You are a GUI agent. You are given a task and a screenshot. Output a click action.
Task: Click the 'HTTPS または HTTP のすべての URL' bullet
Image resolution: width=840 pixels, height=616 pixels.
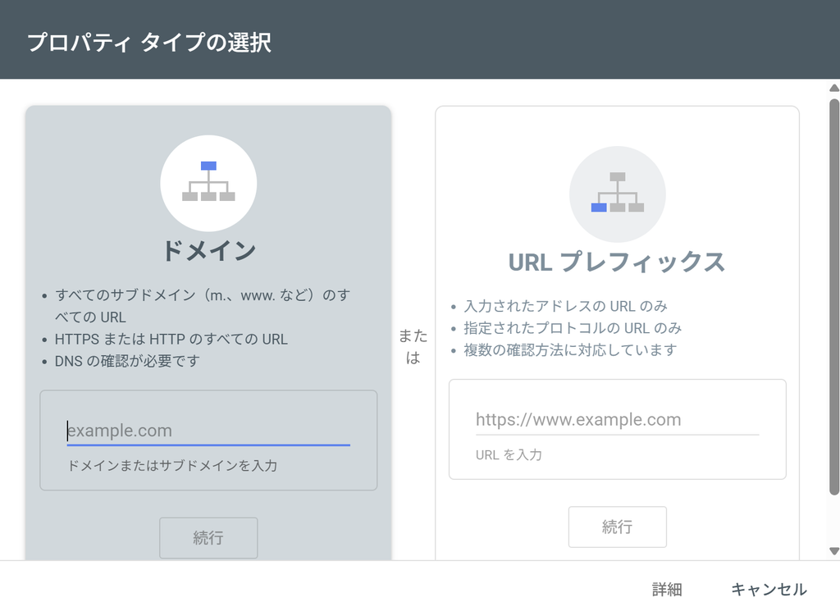click(171, 339)
